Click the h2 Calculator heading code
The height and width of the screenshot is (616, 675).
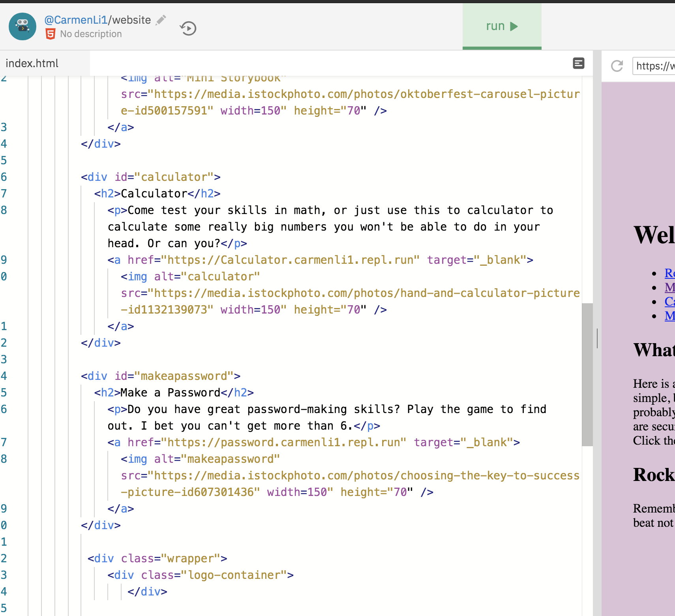[x=157, y=193]
